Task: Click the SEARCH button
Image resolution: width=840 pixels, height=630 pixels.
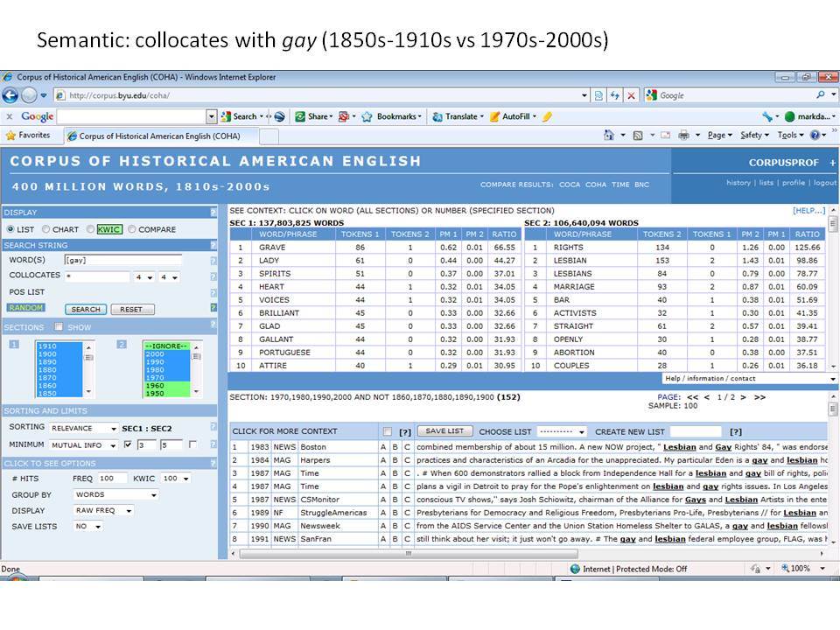Action: tap(86, 309)
